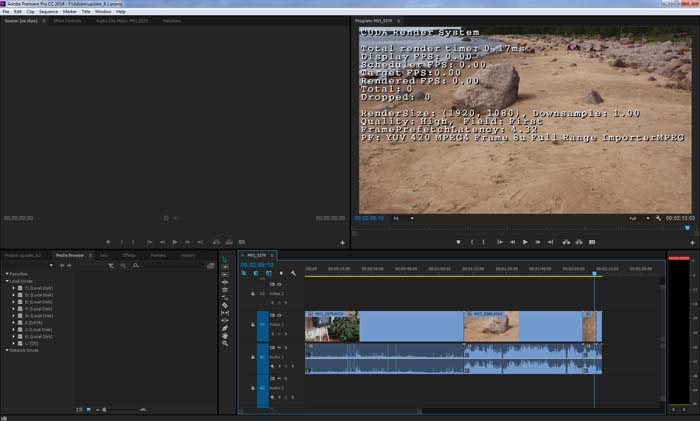
Task: Open the File menu
Action: pyautogui.click(x=6, y=12)
